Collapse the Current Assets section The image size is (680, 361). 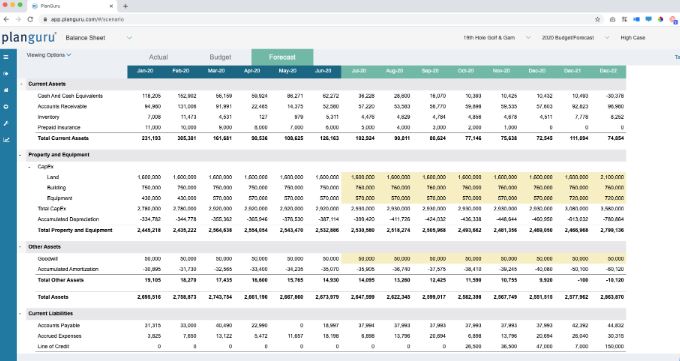pos(21,84)
